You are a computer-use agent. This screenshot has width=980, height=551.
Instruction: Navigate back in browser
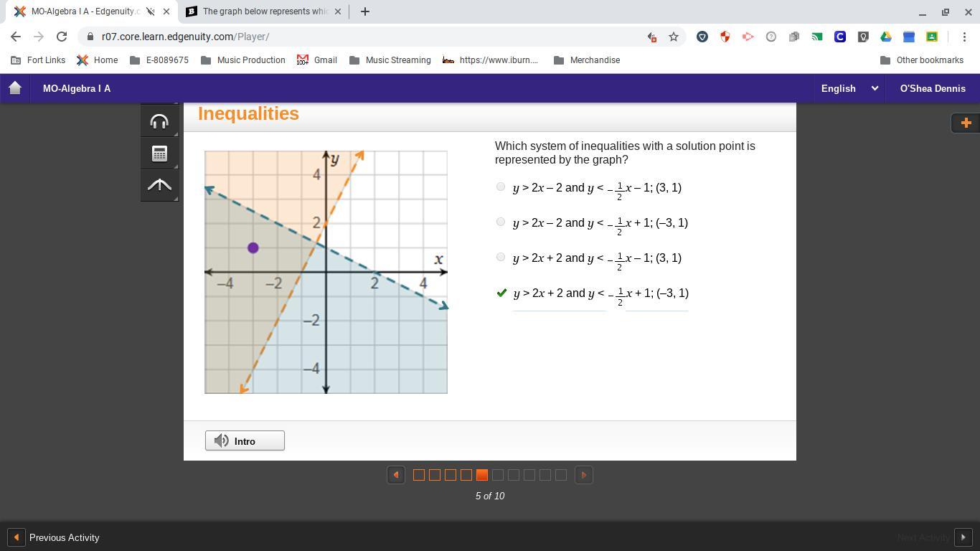(x=16, y=37)
